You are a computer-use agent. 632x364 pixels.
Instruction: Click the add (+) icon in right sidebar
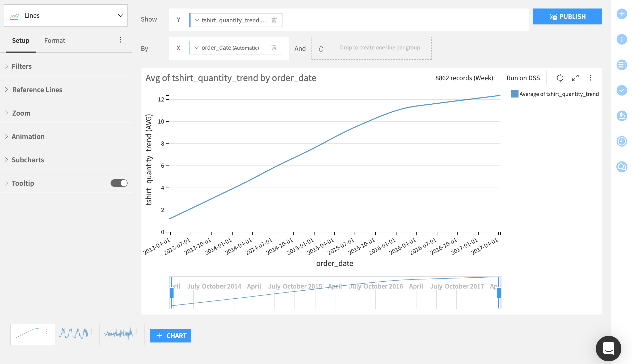tap(622, 14)
